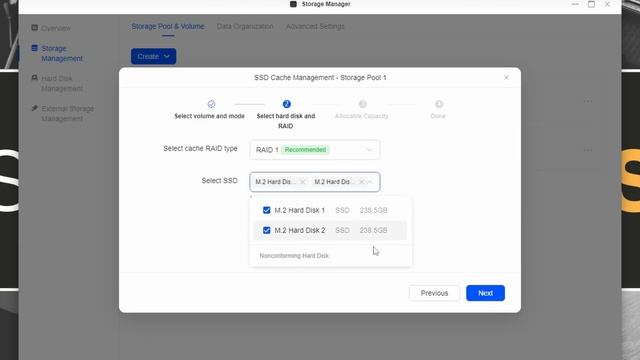Click the External Storage Management sidebar icon
Viewport: 640px width, 360px height.
coord(35,108)
